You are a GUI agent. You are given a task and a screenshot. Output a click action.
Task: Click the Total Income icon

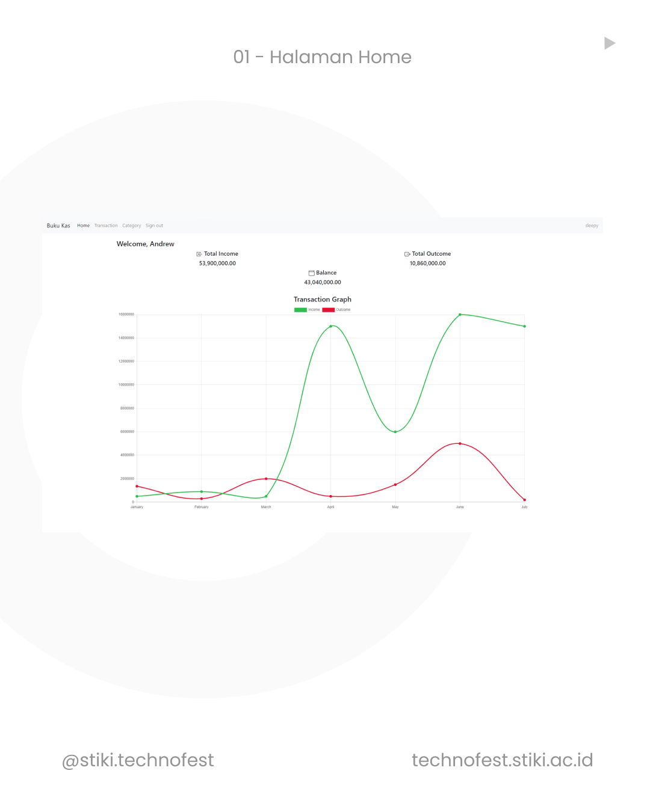click(x=199, y=254)
